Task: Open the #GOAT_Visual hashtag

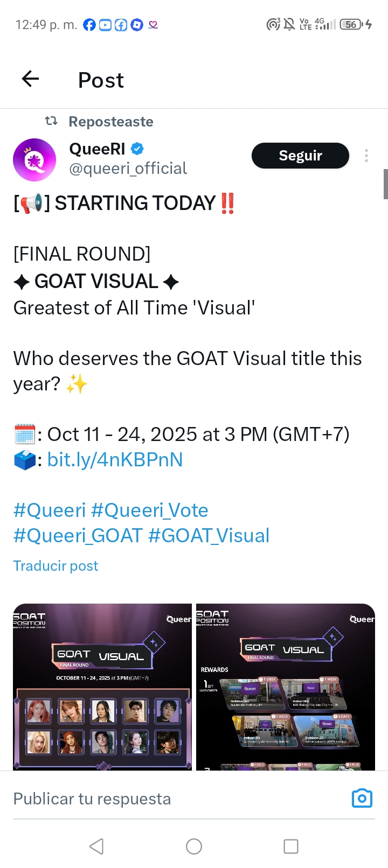Action: pyautogui.click(x=209, y=536)
